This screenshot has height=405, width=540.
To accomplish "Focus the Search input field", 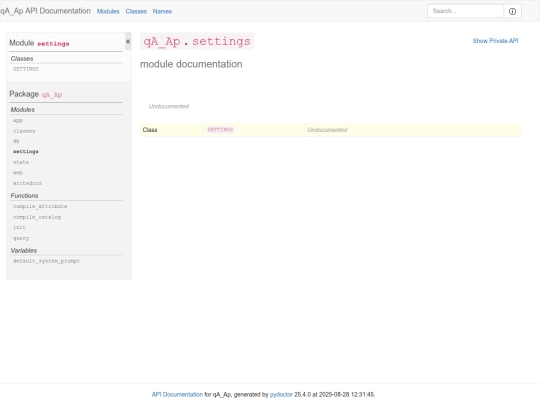I will pos(465,11).
